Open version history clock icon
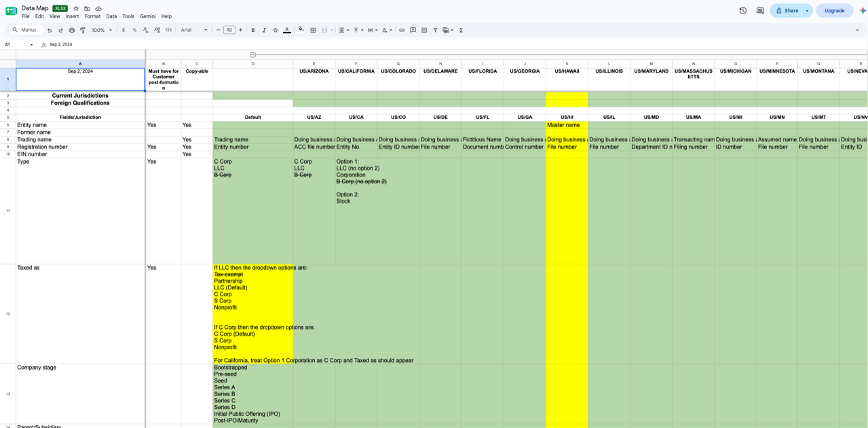Image resolution: width=868 pixels, height=428 pixels. tap(743, 11)
